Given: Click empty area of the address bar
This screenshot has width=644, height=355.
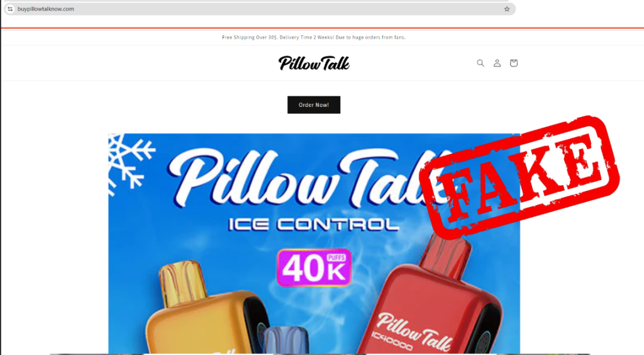Looking at the screenshot, I should [287, 9].
